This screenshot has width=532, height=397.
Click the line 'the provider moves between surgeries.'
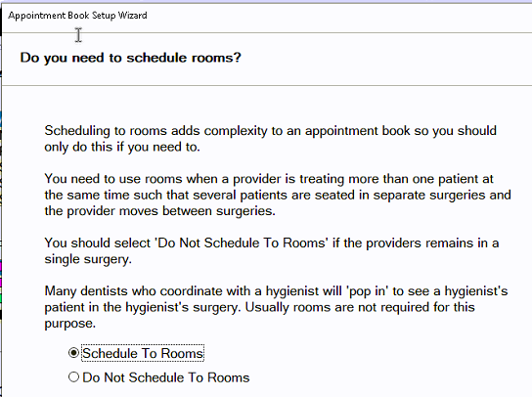(159, 211)
